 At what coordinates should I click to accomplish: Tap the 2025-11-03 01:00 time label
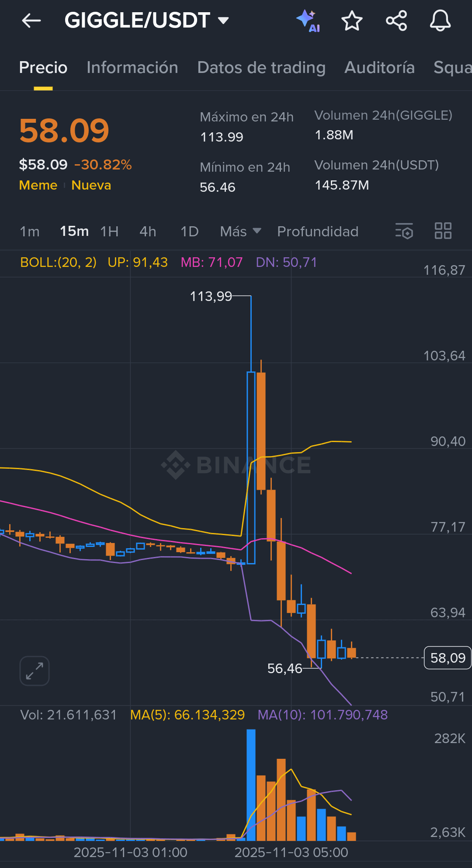(130, 852)
